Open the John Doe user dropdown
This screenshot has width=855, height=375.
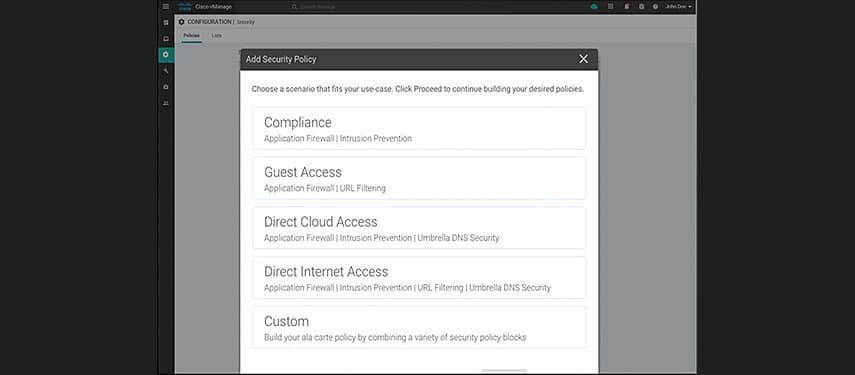point(678,7)
